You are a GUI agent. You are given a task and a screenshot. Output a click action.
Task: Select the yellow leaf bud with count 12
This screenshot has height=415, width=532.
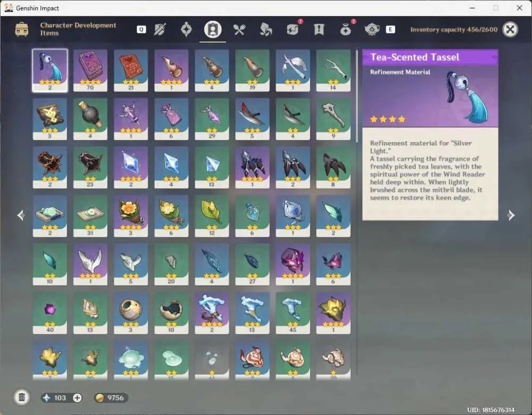(212, 216)
